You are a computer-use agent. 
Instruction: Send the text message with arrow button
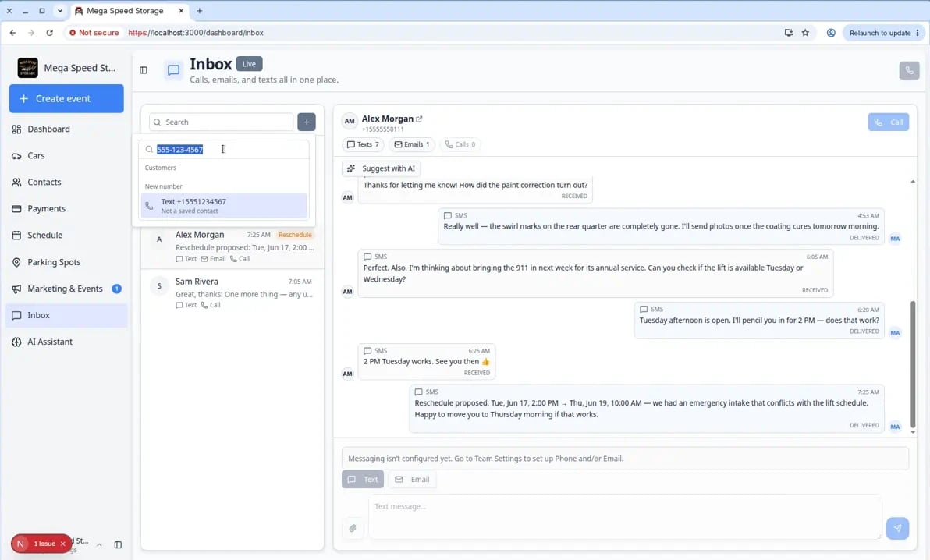tap(897, 528)
